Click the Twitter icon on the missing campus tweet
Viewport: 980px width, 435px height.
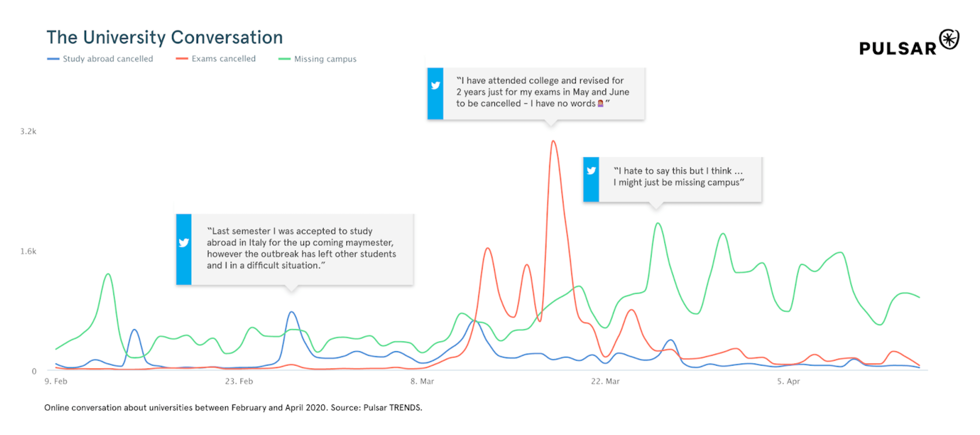[591, 171]
